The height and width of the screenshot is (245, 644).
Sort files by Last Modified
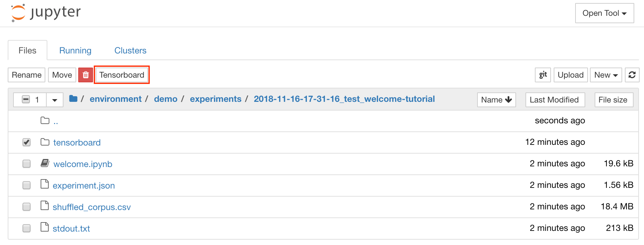pyautogui.click(x=555, y=100)
